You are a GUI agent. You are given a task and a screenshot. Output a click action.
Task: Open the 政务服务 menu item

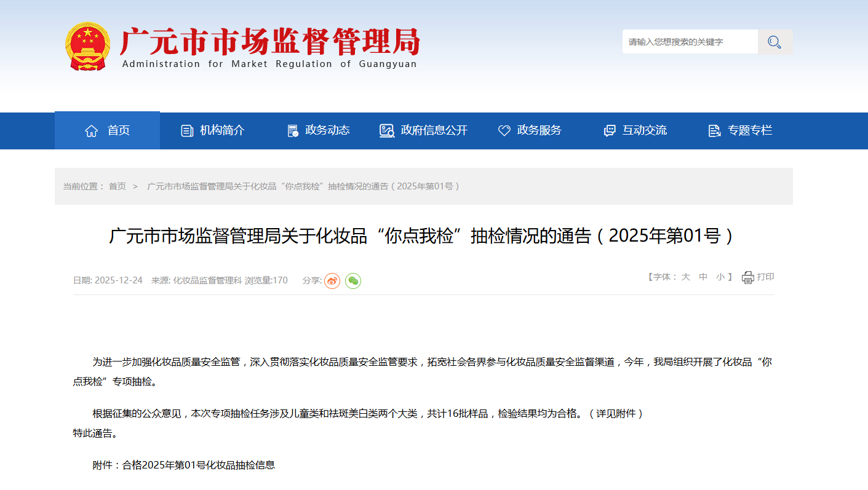coord(539,130)
